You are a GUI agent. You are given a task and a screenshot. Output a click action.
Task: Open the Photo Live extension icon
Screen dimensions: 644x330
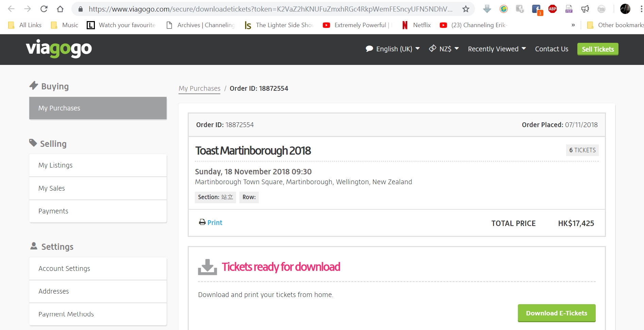[x=601, y=9]
